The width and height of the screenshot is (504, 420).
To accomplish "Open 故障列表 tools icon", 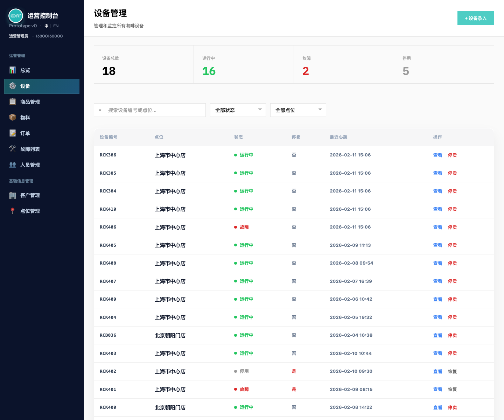I will tap(13, 149).
